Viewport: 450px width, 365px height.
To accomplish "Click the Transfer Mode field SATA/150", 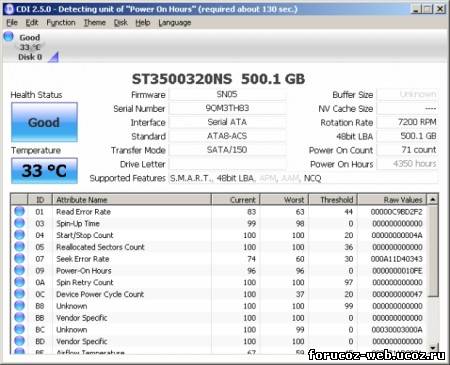I will point(227,150).
